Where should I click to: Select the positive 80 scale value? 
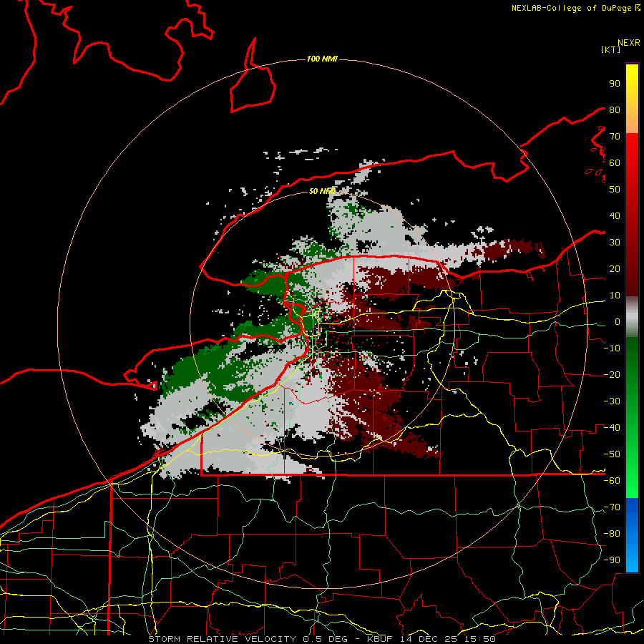pyautogui.click(x=615, y=110)
